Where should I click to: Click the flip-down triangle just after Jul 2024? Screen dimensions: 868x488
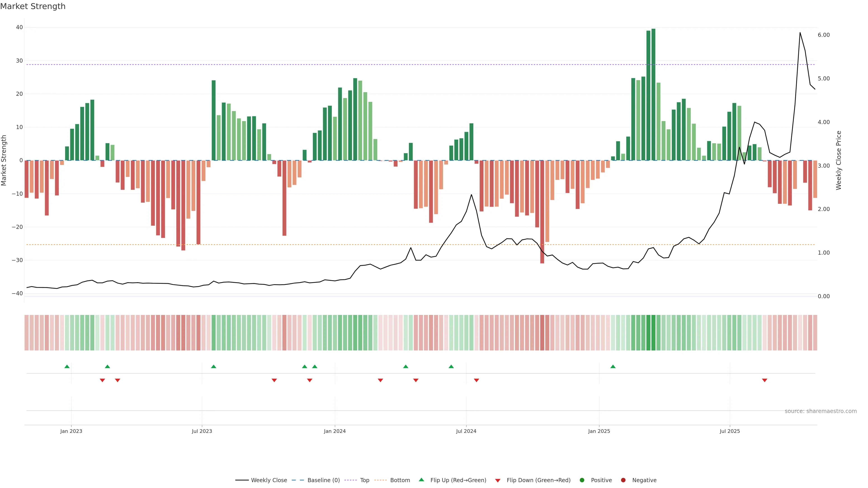[x=476, y=380]
